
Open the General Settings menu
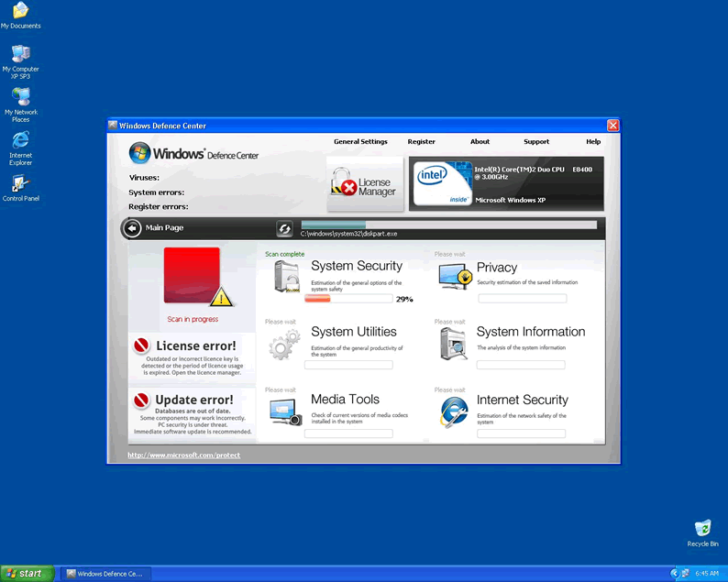pos(360,142)
